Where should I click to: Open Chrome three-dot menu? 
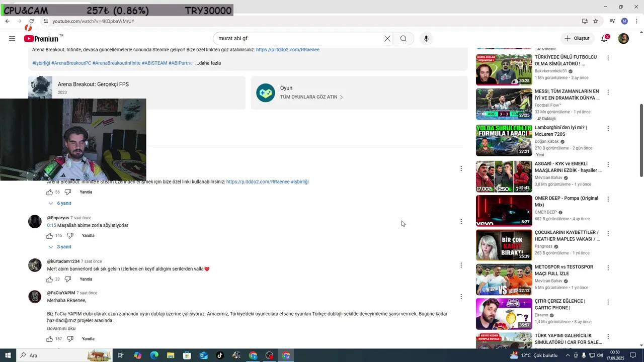pos(636,21)
